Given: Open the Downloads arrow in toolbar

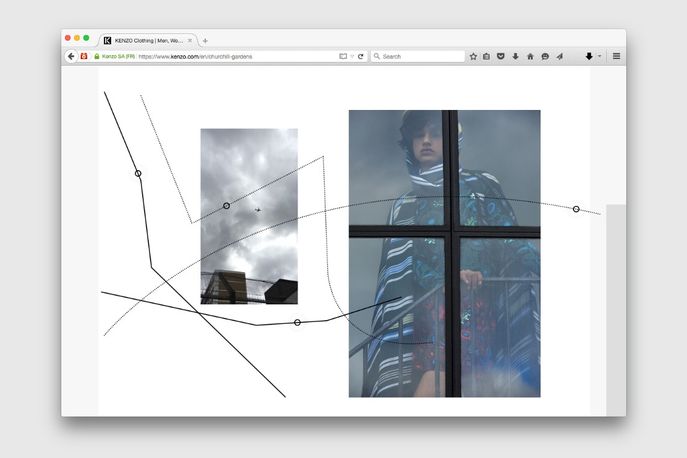Looking at the screenshot, I should [515, 57].
